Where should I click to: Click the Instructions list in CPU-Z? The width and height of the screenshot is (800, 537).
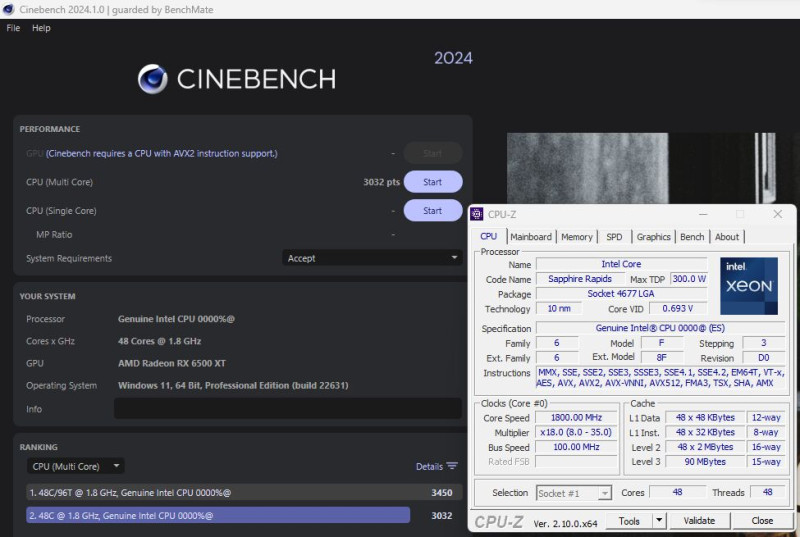tap(660, 378)
